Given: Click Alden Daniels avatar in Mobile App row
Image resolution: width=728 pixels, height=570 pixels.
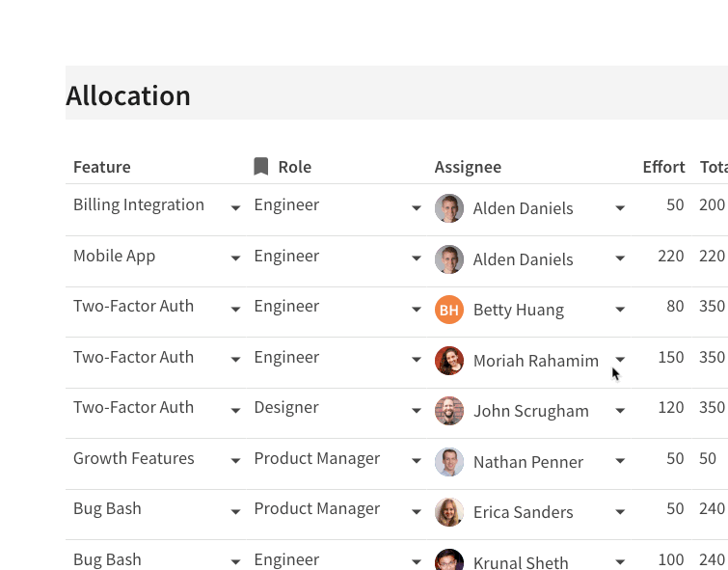Looking at the screenshot, I should (449, 259).
